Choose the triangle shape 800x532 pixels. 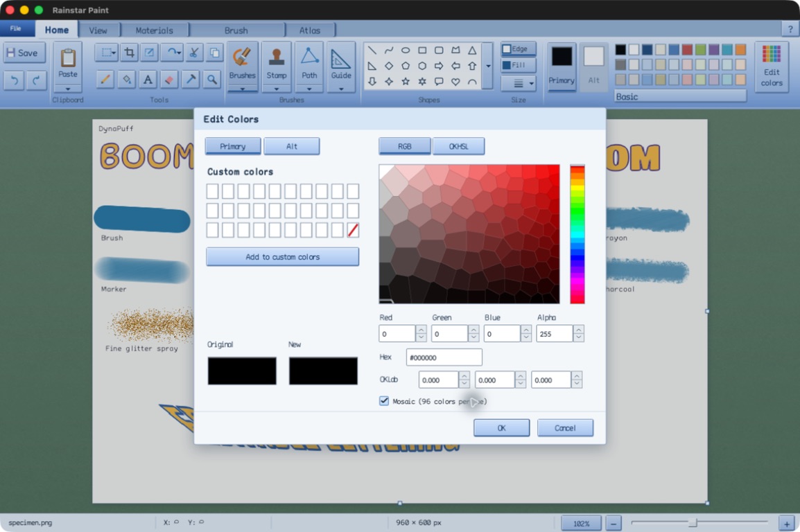pos(473,50)
